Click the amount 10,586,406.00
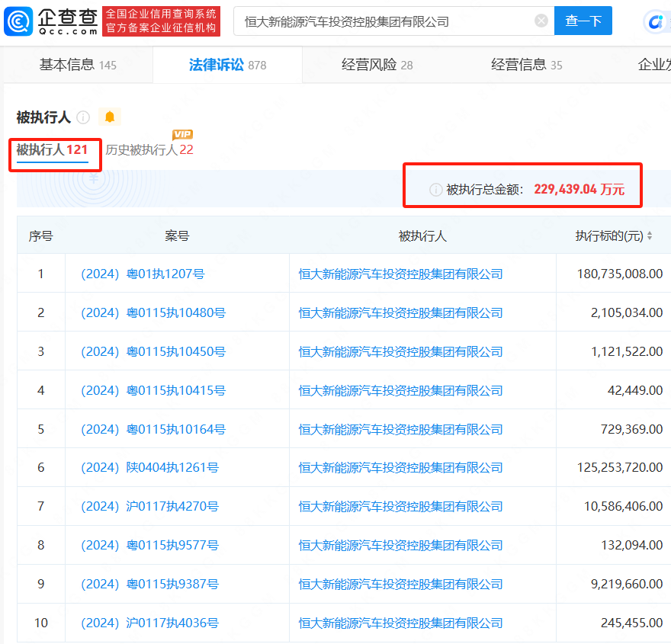Screen dimensions: 671x644 click(x=623, y=506)
